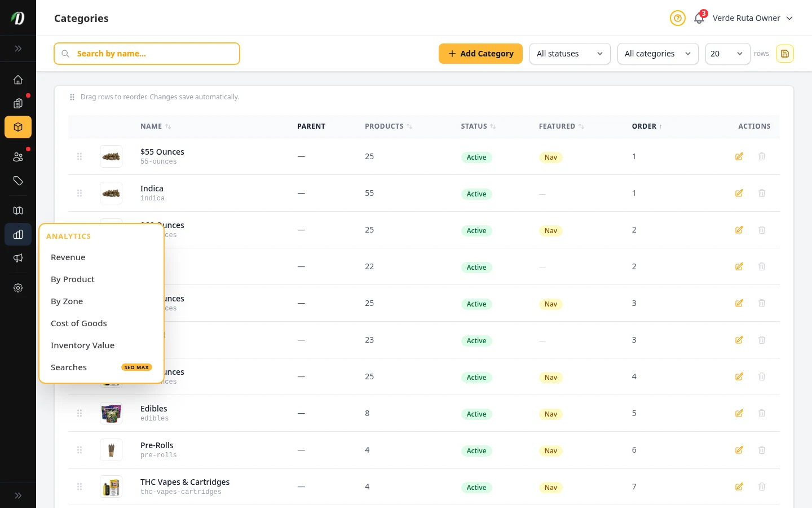Open the orders clipboard icon with red badge
The width and height of the screenshot is (812, 508).
click(18, 103)
